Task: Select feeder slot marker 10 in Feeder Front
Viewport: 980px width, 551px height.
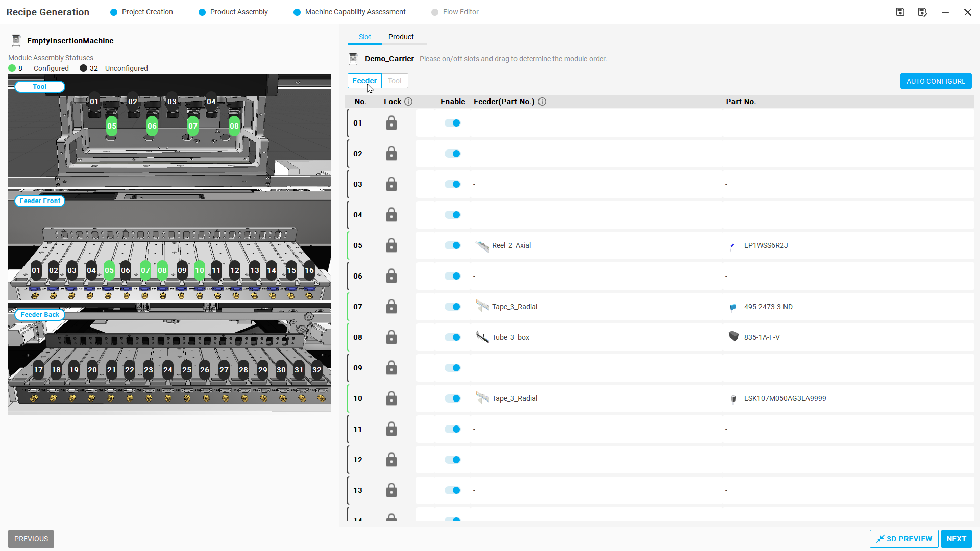Action: (200, 270)
